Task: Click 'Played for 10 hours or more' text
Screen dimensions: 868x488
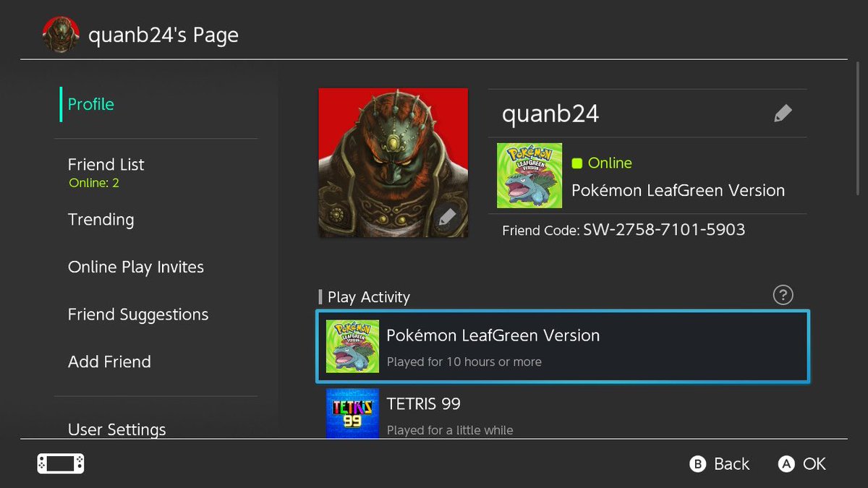Action: click(x=464, y=361)
